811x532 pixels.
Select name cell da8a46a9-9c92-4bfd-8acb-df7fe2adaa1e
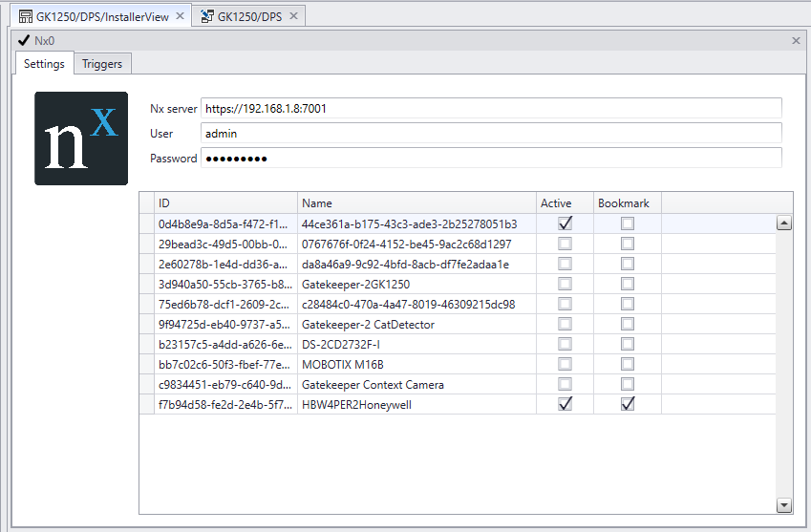tap(416, 265)
